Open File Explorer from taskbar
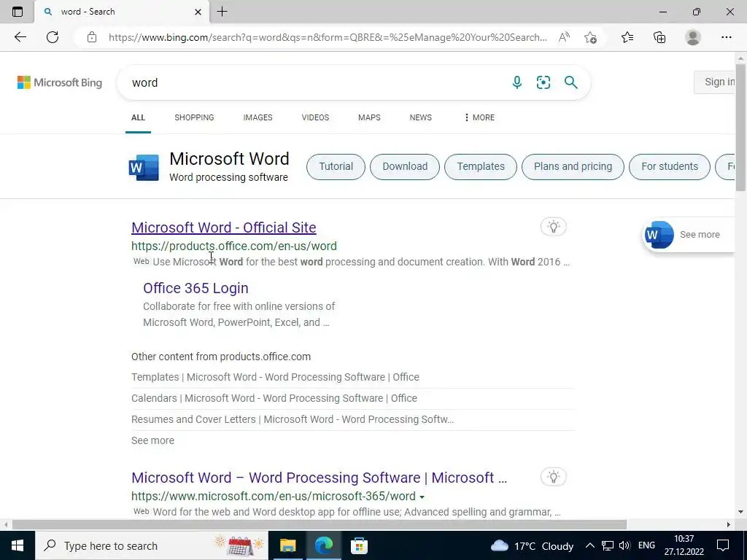 (287, 545)
